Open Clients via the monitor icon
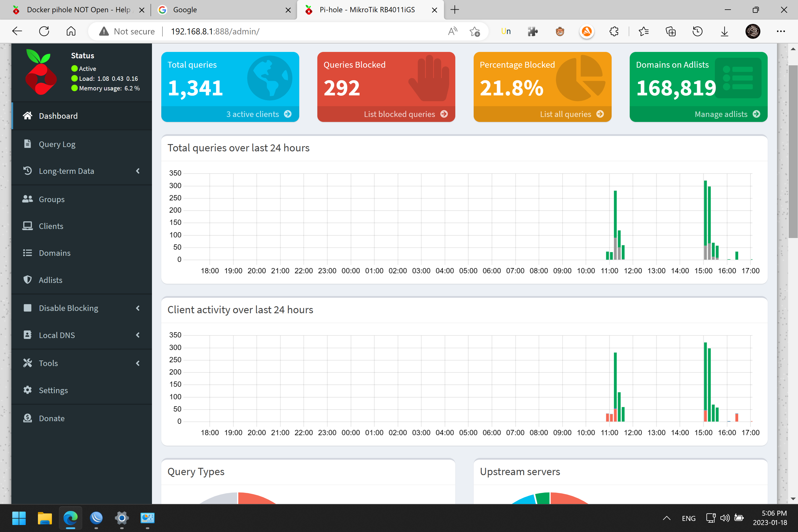798x532 pixels. point(27,226)
